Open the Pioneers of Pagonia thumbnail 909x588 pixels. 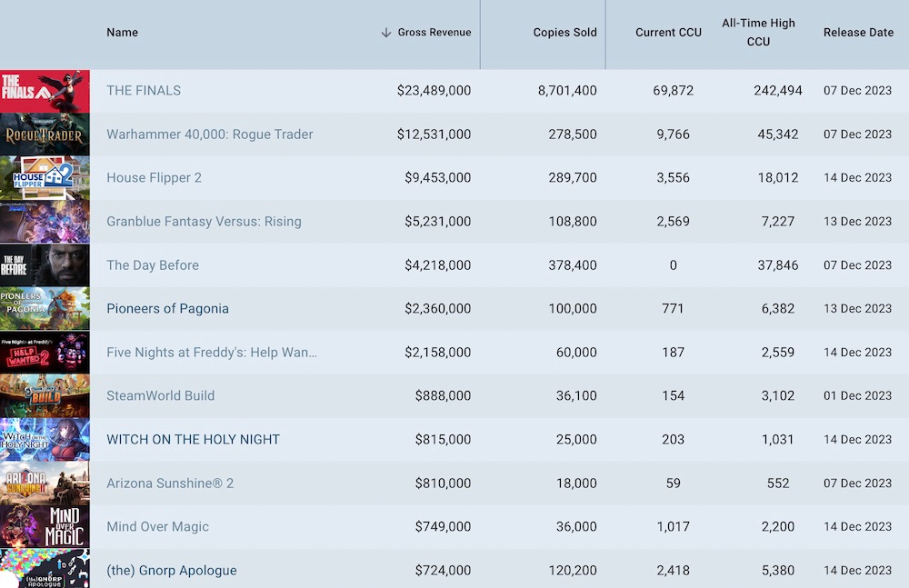(45, 308)
